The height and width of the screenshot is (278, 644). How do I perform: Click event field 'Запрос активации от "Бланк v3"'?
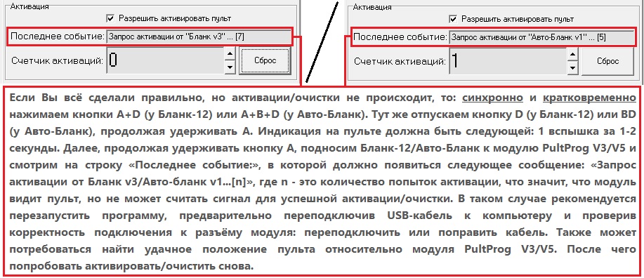pyautogui.click(x=199, y=37)
